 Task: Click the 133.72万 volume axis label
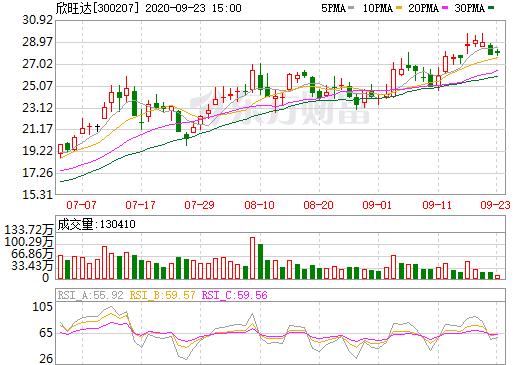tap(29, 229)
